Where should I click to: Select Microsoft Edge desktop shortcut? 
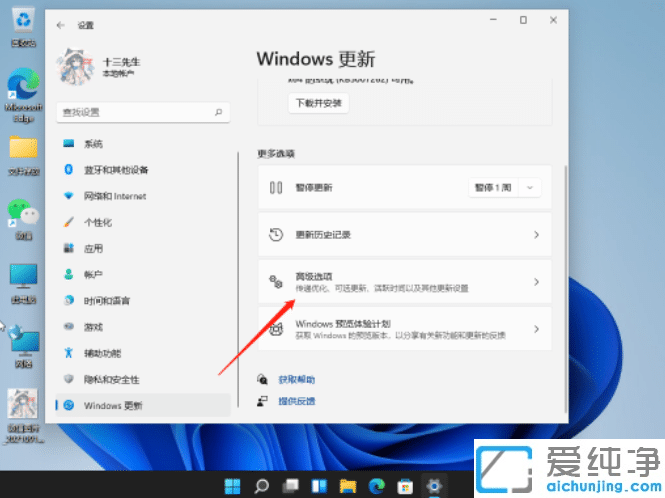pyautogui.click(x=24, y=95)
